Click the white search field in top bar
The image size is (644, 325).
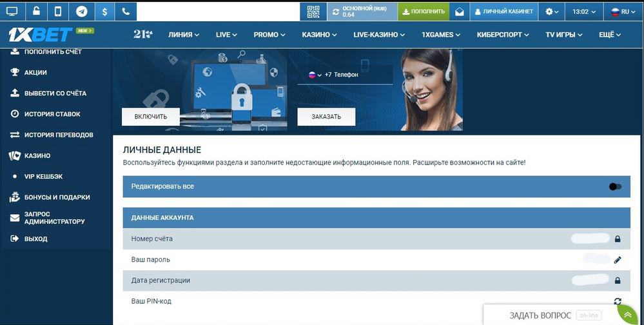coord(219,12)
